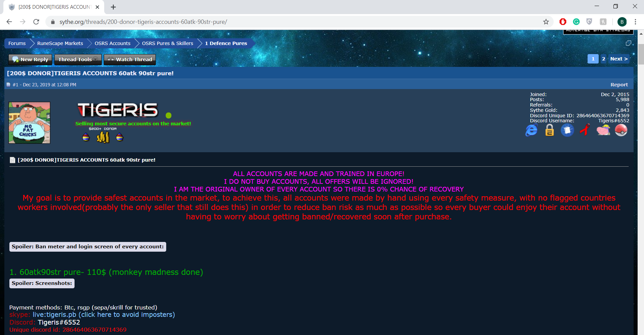
Task: Go to OSRS Pures & Skillers breadcrumb
Action: point(168,43)
